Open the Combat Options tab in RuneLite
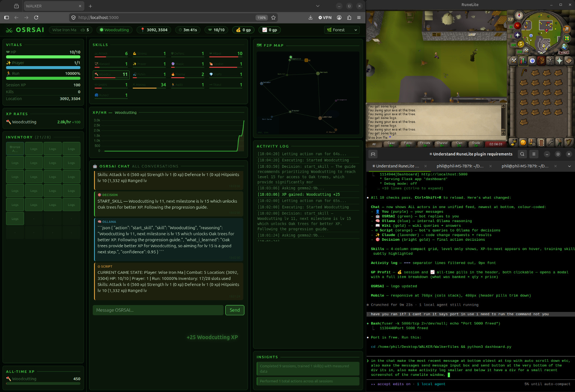Image resolution: width=575 pixels, height=392 pixels. (x=514, y=61)
